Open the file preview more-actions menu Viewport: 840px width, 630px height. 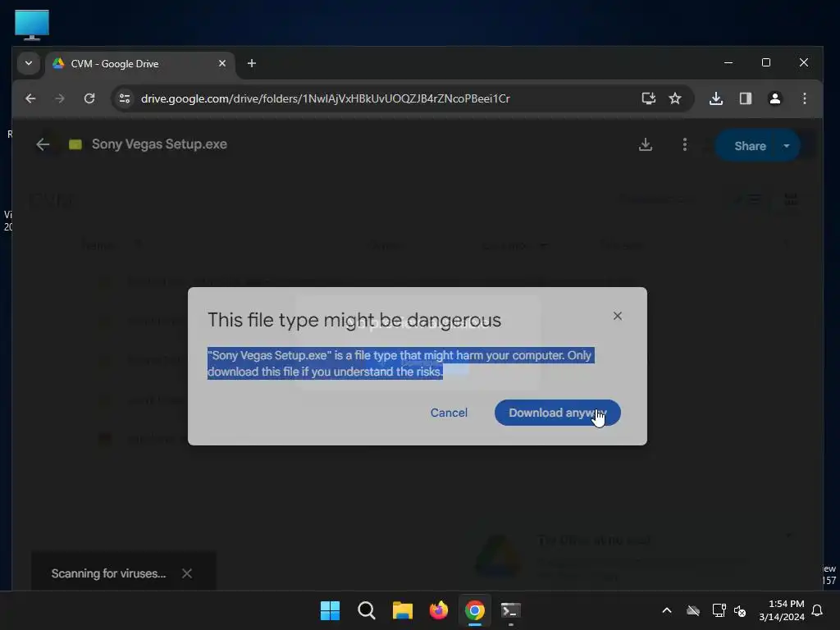coord(685,144)
